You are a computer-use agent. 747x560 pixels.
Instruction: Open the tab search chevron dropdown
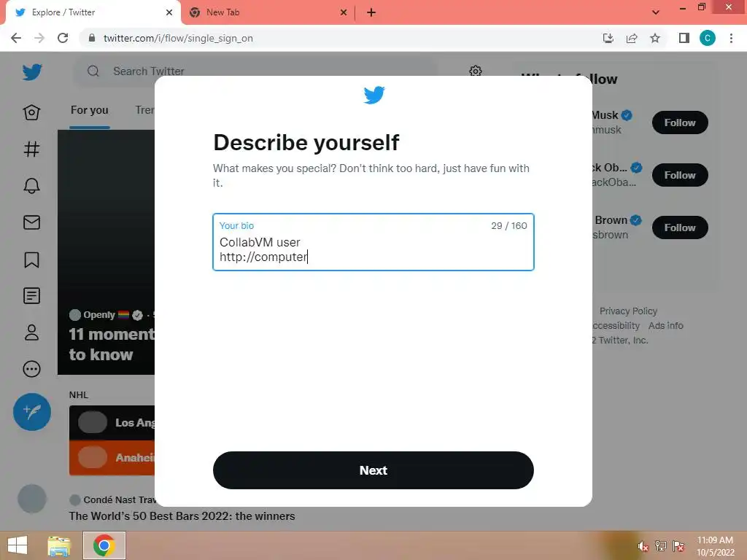656,12
